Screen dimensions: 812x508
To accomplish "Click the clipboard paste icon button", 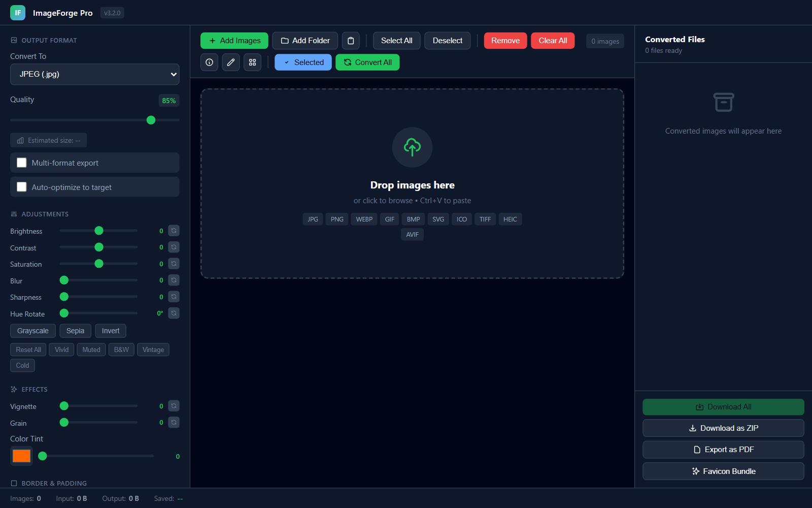I will point(351,41).
